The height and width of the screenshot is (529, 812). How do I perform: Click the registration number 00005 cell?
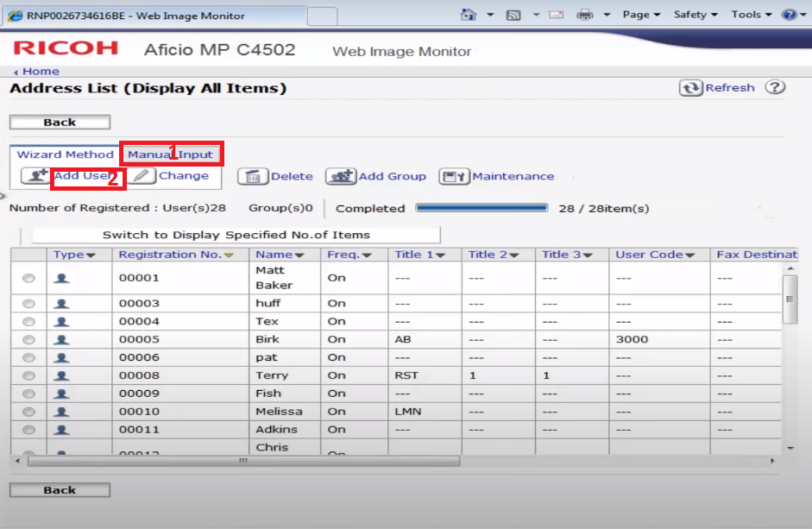click(x=180, y=339)
